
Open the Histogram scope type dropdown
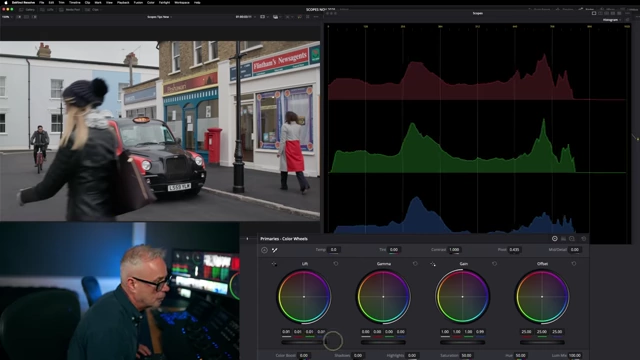612,20
